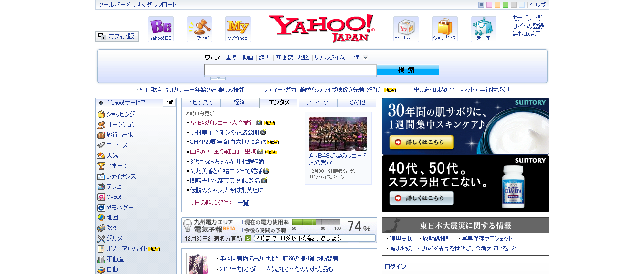This screenshot has height=274, width=644.
Task: Select the orange theme swatch
Action: pyautogui.click(x=497, y=5)
